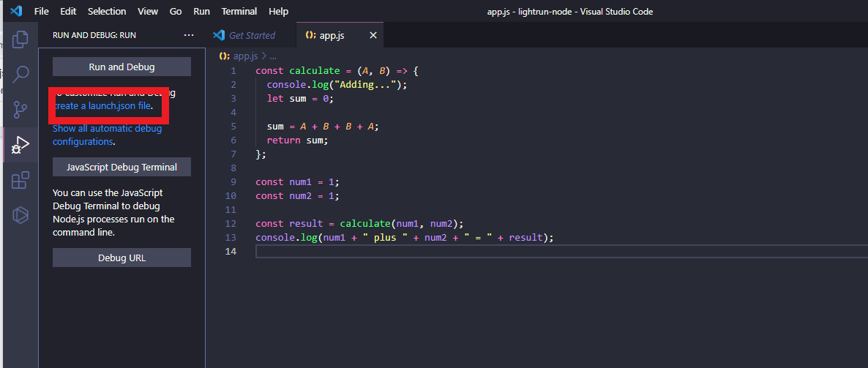
Task: Click line number 1 in the gutter
Action: (233, 71)
